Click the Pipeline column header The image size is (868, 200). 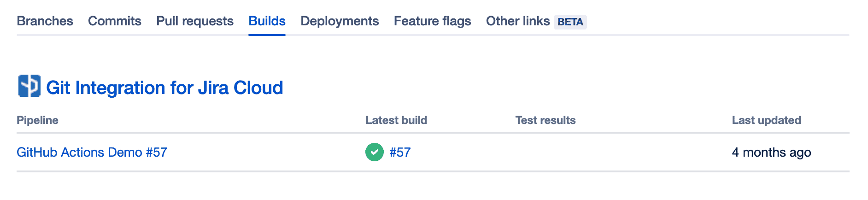pos(37,120)
